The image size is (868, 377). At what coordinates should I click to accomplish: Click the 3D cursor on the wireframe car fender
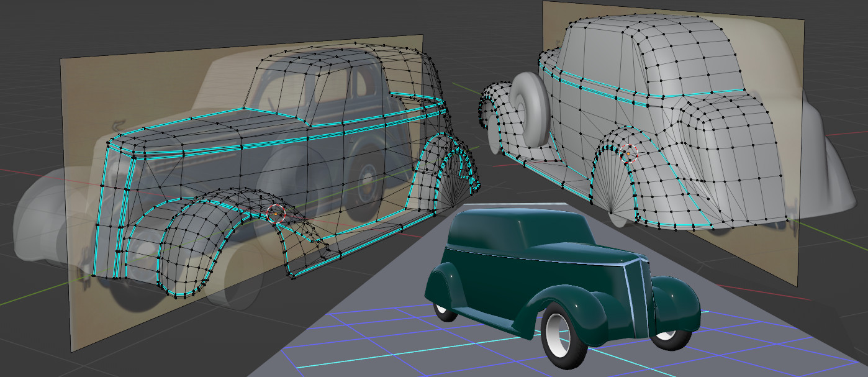point(276,213)
